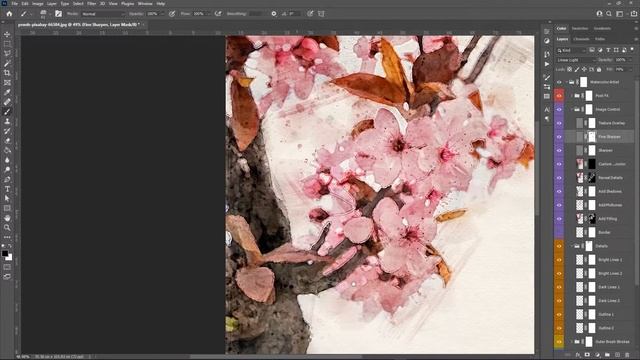Image resolution: width=640 pixels, height=360 pixels.
Task: Switch to the Swatches tab
Action: pos(580,29)
